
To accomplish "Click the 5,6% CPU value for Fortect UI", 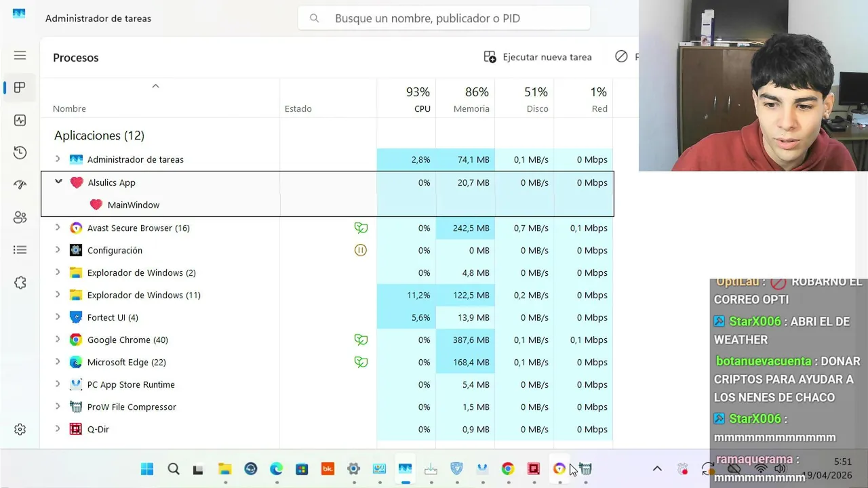I will tap(406, 317).
